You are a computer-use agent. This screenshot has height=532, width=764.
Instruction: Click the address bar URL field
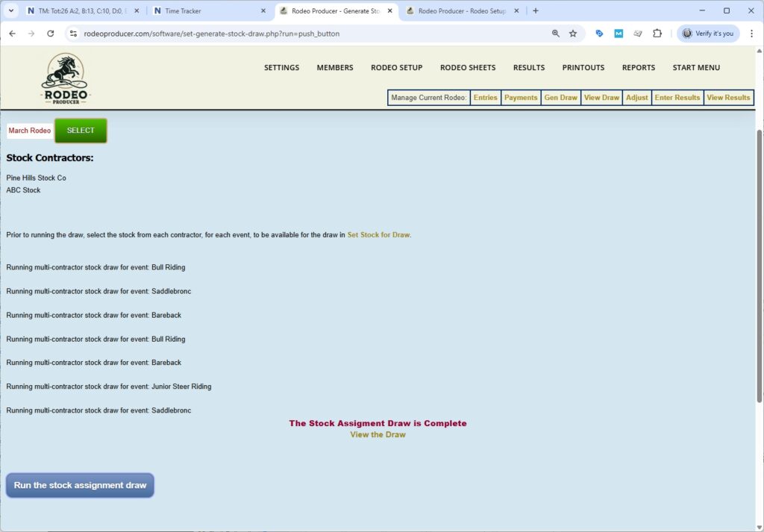[298, 34]
